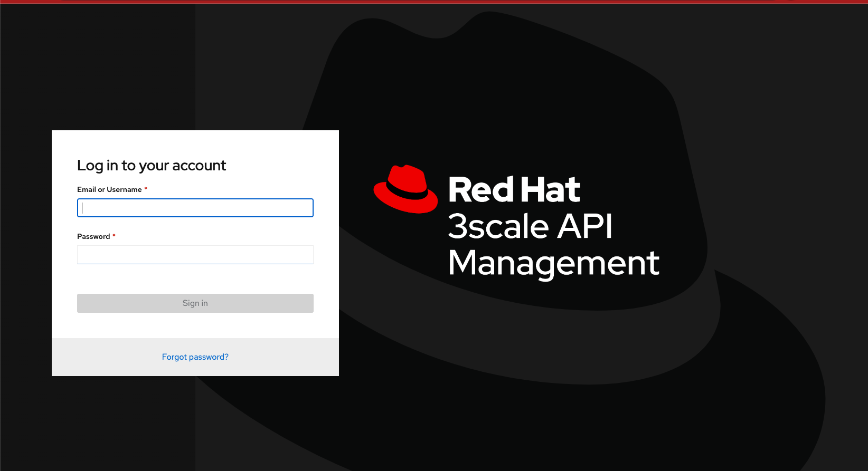Click the '3scale API' title text
The image size is (868, 471).
click(530, 226)
